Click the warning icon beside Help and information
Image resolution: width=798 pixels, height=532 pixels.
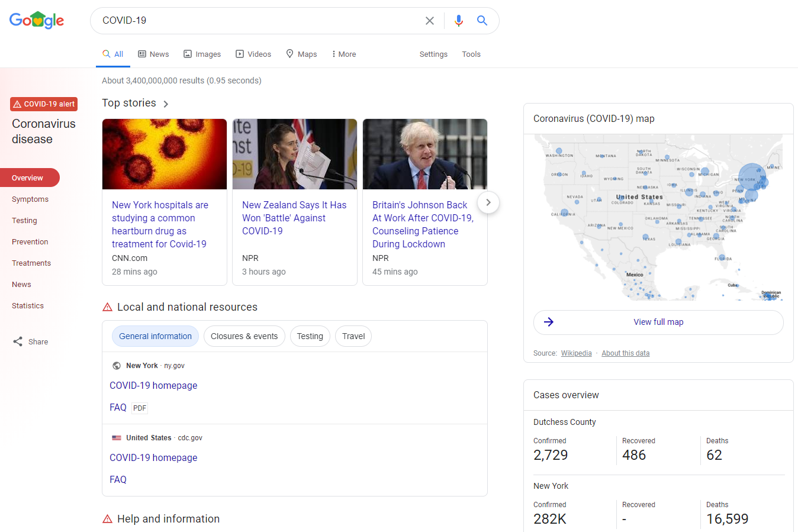pyautogui.click(x=108, y=519)
